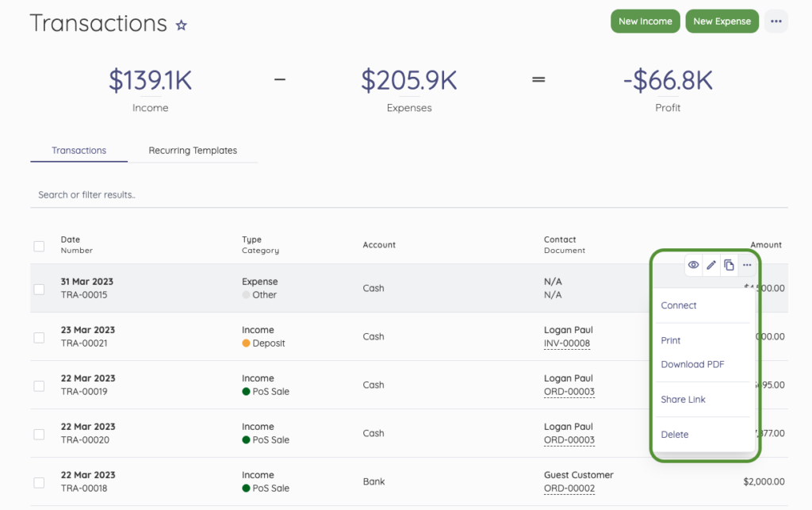Click Share Link in the popup menu
The height and width of the screenshot is (510, 812).
click(x=683, y=399)
